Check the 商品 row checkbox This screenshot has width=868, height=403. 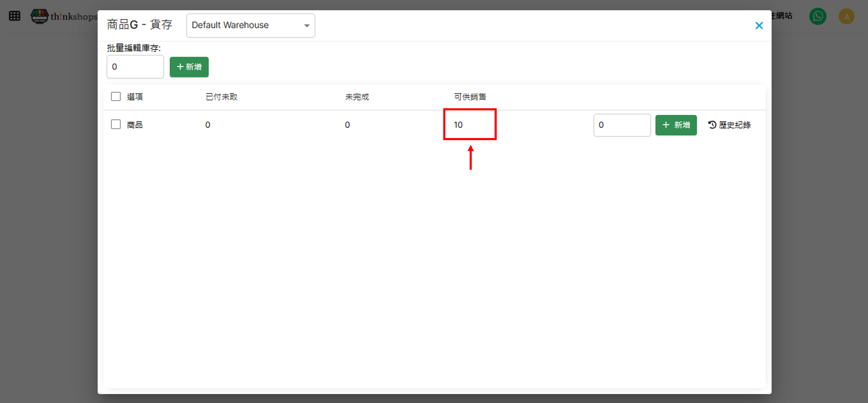click(x=116, y=124)
